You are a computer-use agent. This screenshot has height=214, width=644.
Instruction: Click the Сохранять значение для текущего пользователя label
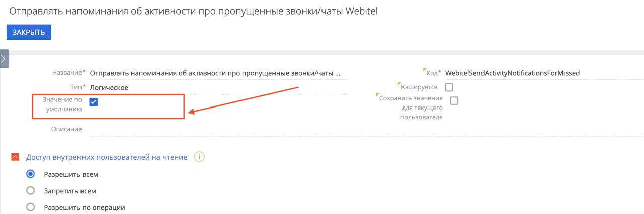412,108
